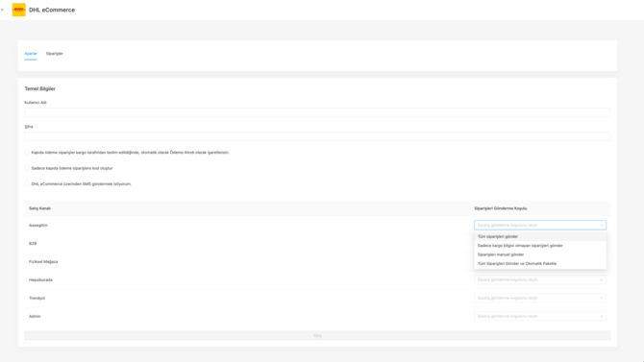The image size is (644, 362).
Task: Click the 'Trendyol' row label
Action: [37, 298]
